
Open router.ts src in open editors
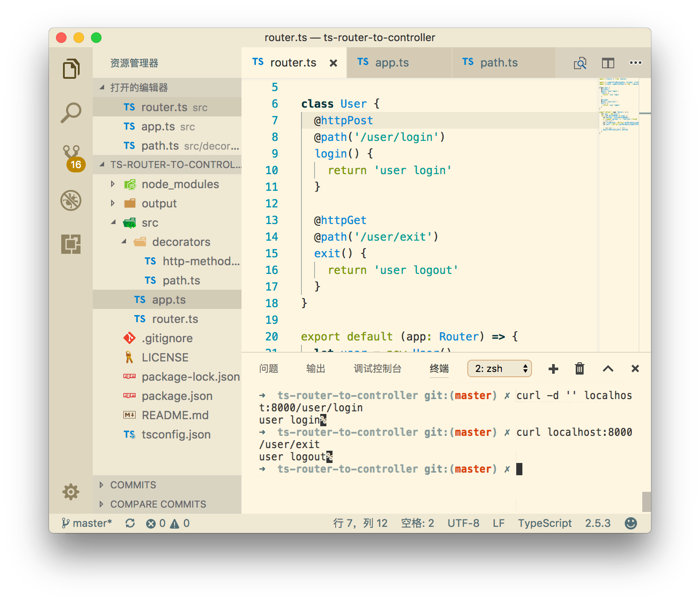[x=167, y=107]
